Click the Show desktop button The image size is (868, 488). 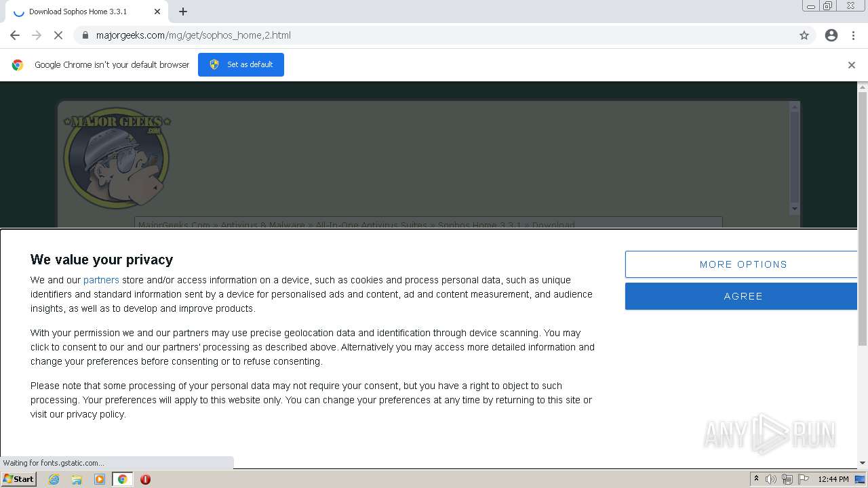860,479
